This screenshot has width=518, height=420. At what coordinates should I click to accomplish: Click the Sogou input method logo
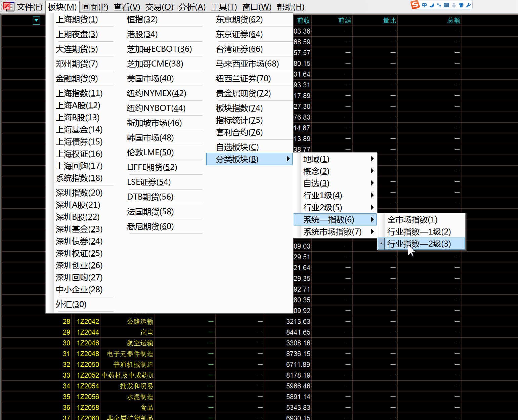(x=415, y=5)
